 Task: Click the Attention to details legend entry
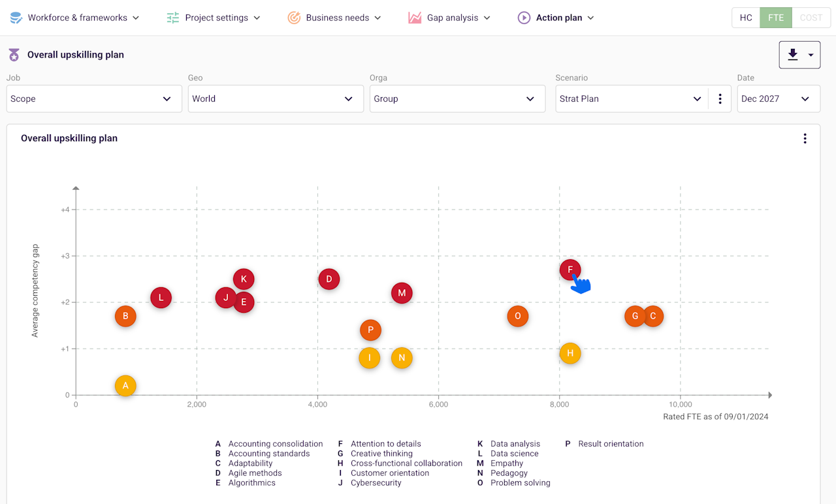pyautogui.click(x=385, y=444)
